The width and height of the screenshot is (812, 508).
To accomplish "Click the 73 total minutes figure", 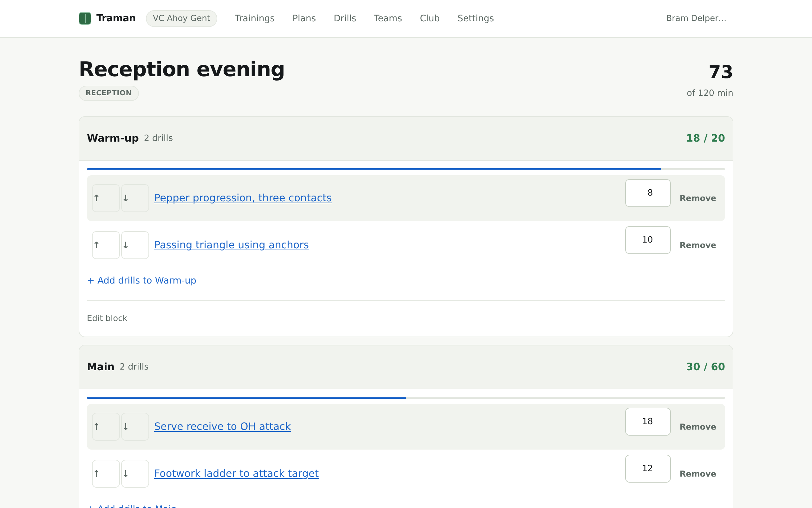I will (x=720, y=72).
